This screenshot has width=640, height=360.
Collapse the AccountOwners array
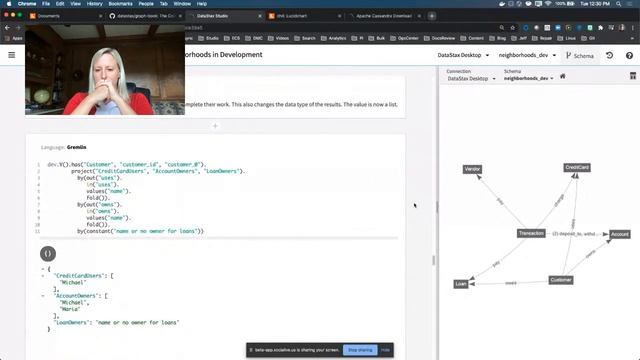click(42, 296)
